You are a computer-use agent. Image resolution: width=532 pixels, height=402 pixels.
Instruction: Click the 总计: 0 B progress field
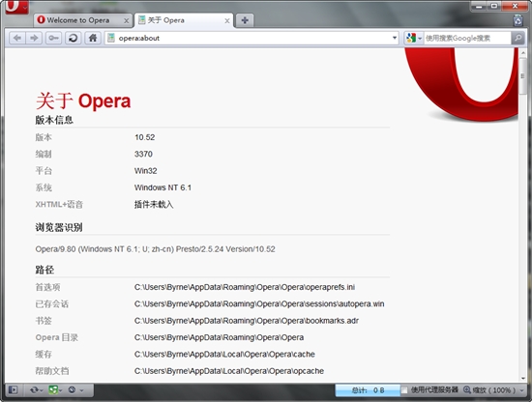(368, 390)
